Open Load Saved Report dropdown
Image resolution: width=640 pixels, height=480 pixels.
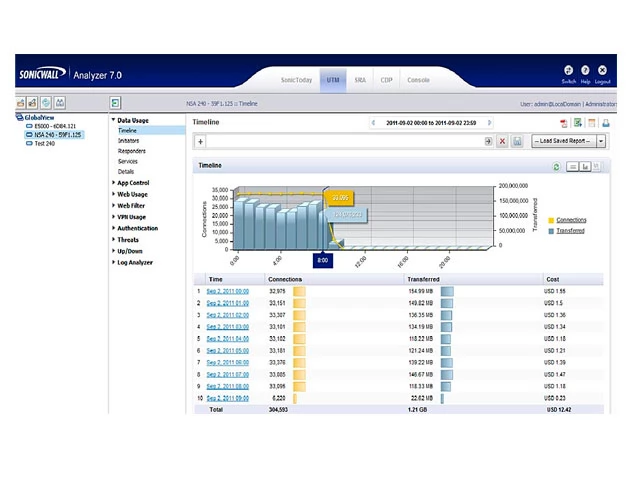coord(569,142)
